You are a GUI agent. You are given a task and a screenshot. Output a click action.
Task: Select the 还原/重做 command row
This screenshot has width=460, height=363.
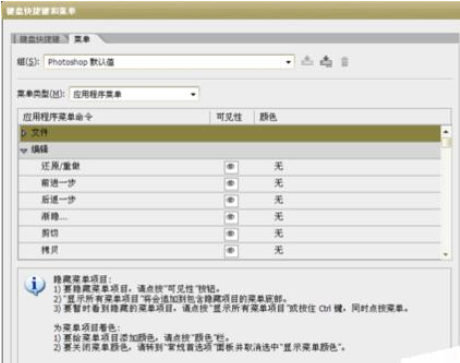coord(229,166)
